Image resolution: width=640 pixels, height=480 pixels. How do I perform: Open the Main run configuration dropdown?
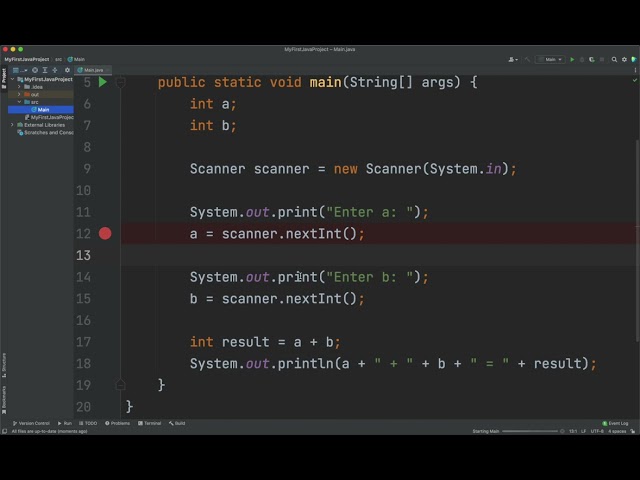(x=550, y=60)
